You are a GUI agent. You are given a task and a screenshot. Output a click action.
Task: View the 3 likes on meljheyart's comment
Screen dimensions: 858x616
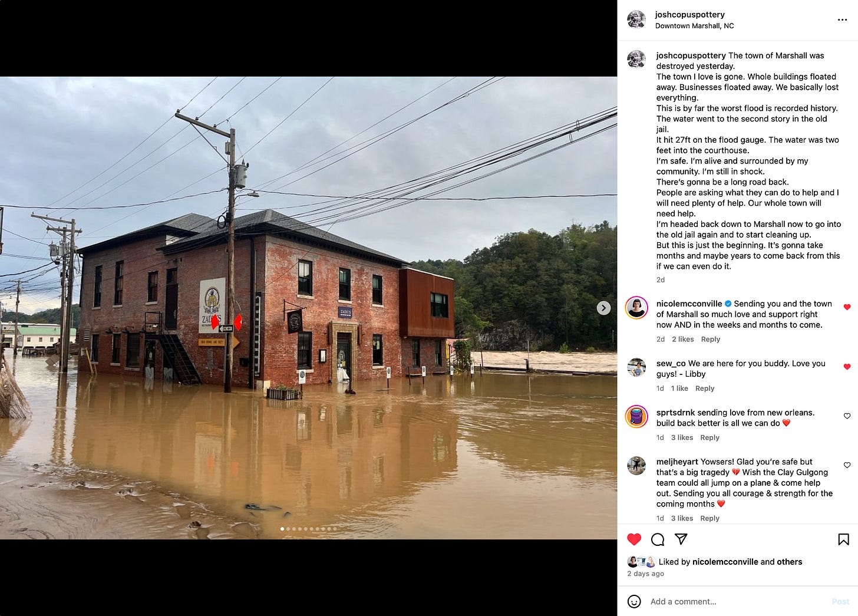point(682,518)
